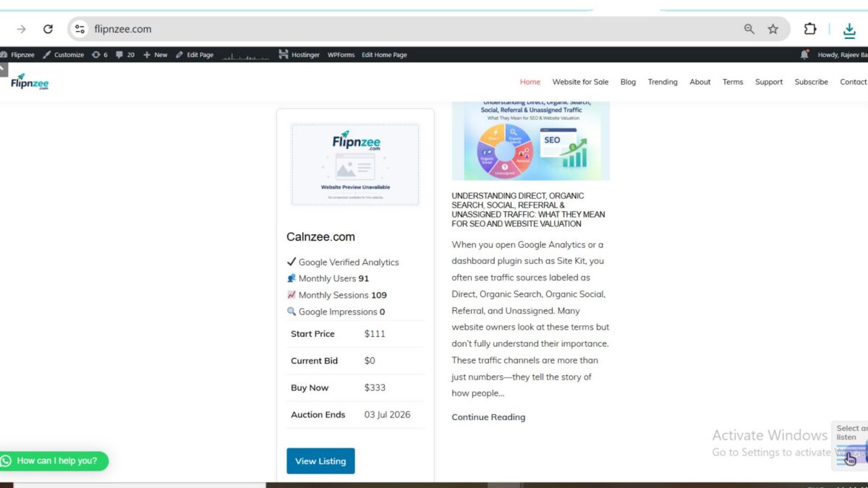The height and width of the screenshot is (488, 868).
Task: Click the Google Verified Analytics checkmark line
Action: click(x=343, y=262)
